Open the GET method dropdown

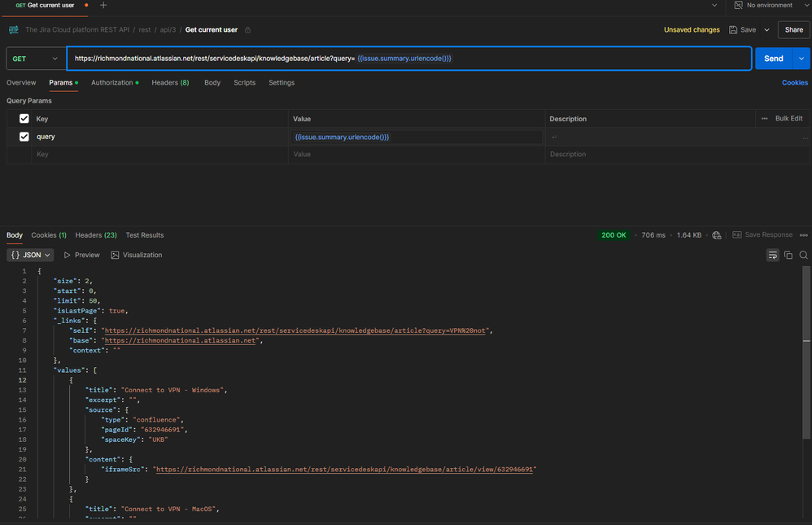[35, 59]
